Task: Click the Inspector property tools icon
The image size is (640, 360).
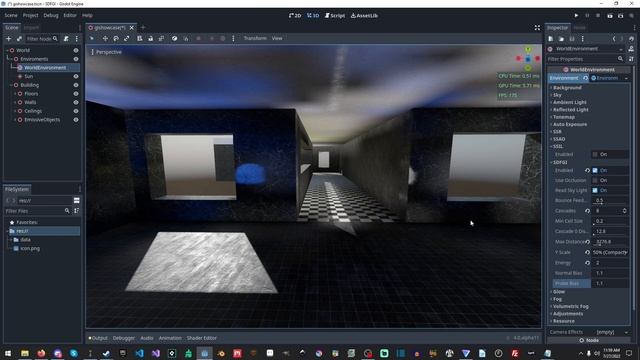Action: coord(631,59)
